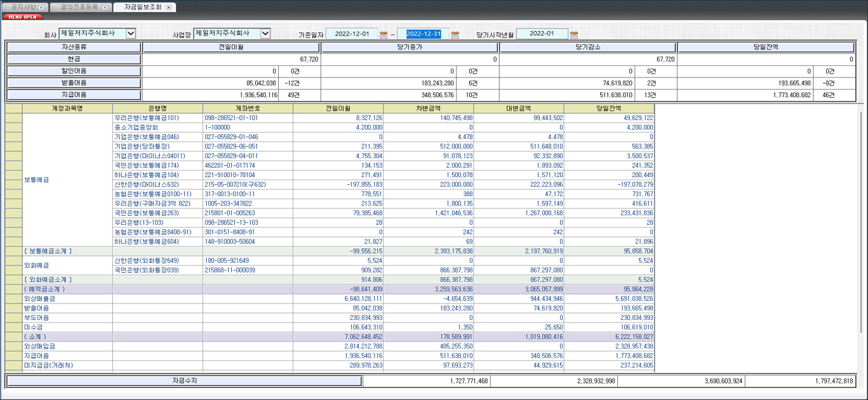Screen dimensions: 868x400
Task: Click the 기준일자 end date input field
Action: click(424, 33)
